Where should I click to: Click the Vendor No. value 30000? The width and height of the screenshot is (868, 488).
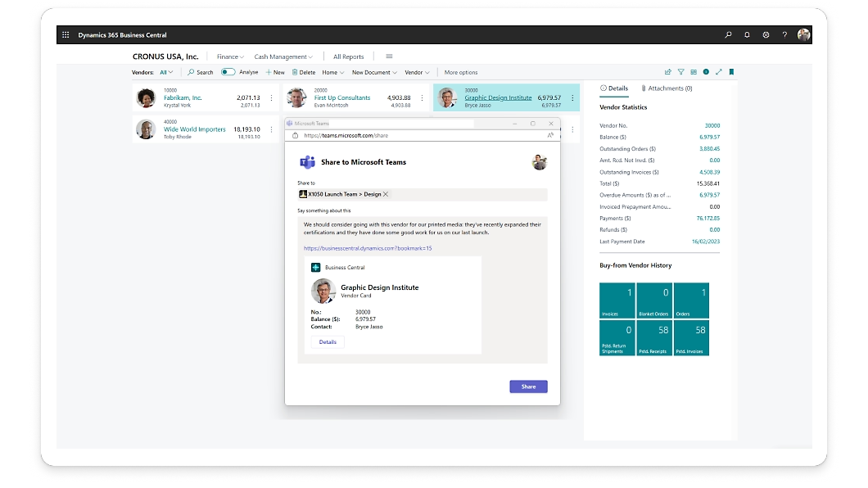712,125
